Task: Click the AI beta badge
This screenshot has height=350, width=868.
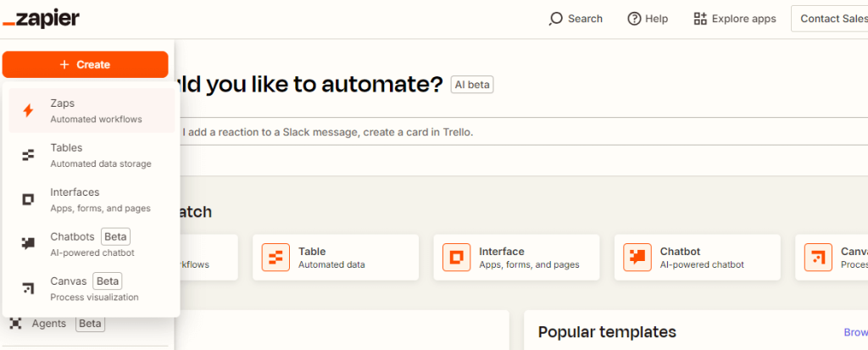Action: coord(472,85)
